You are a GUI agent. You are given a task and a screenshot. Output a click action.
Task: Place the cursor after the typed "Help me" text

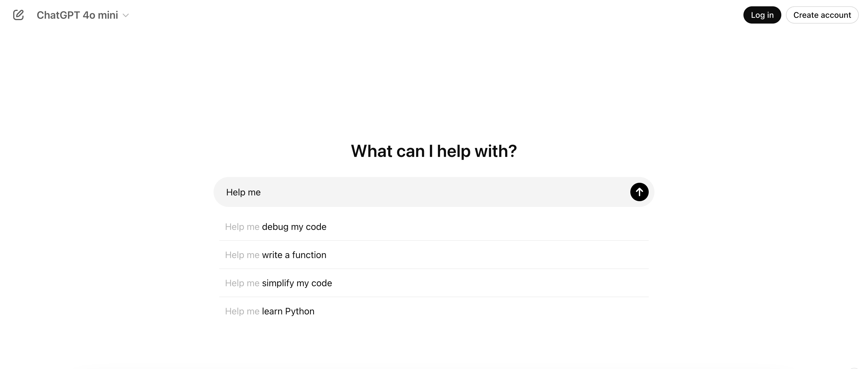tap(261, 192)
